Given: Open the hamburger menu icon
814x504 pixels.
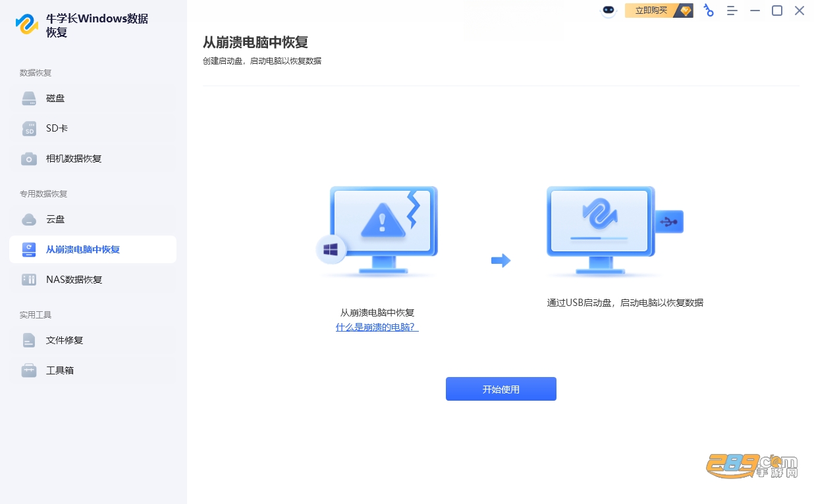Looking at the screenshot, I should [732, 11].
